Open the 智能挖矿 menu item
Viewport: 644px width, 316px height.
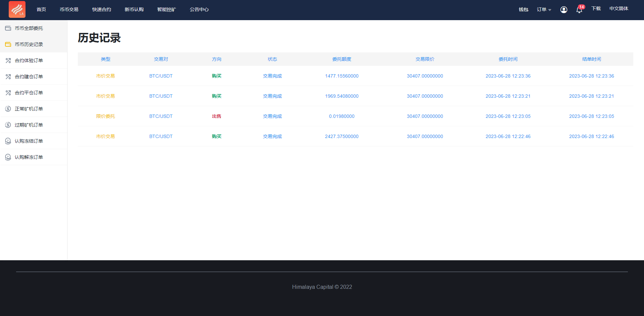(x=166, y=10)
